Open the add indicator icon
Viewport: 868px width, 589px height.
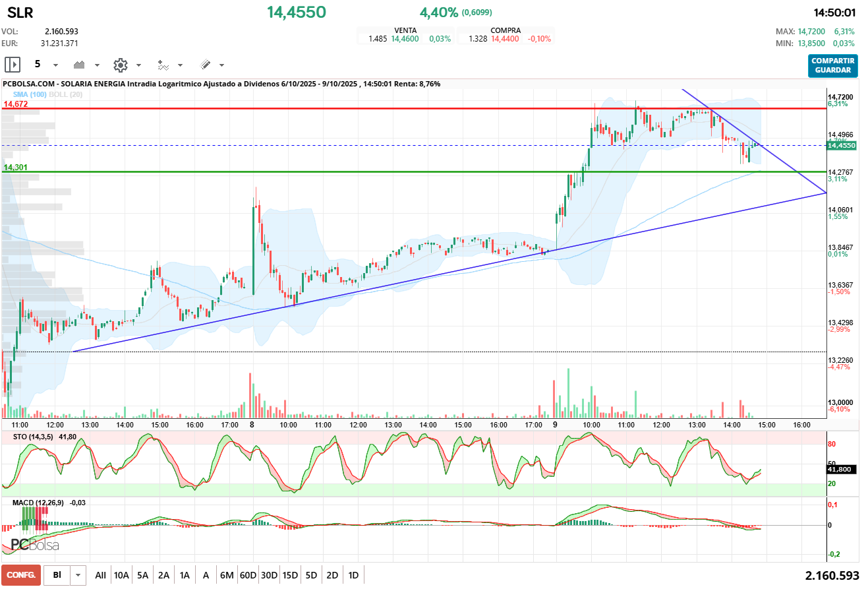(163, 65)
